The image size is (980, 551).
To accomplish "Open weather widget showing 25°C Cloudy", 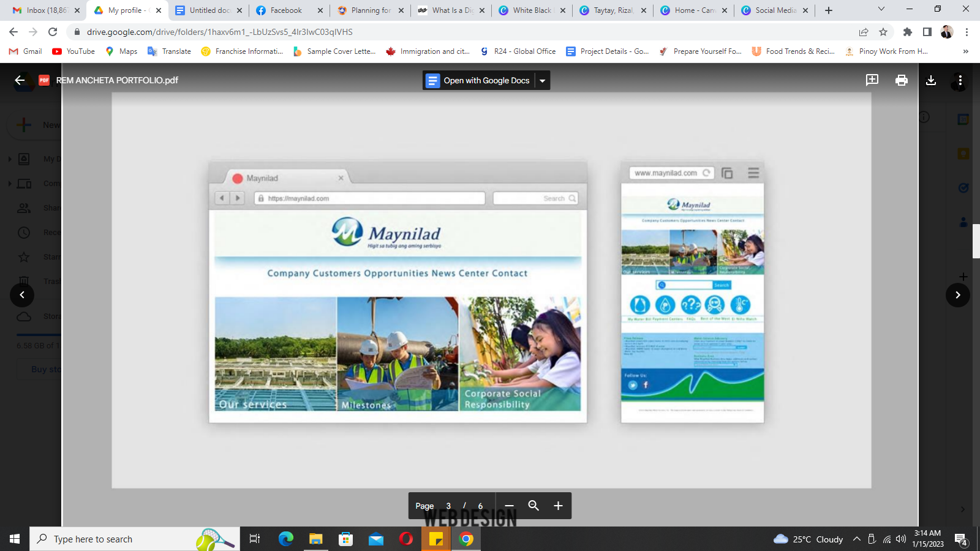I will pyautogui.click(x=809, y=539).
